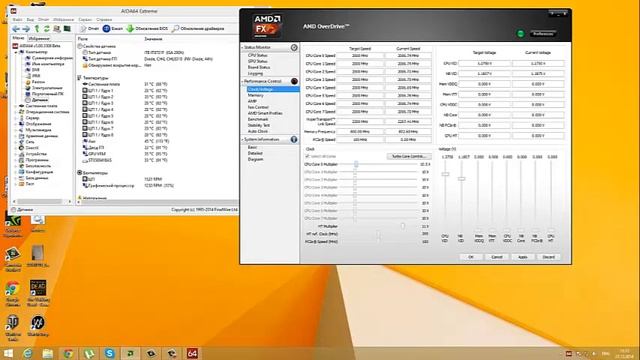Click the blue backup icon in AIDA64 toolbar
Viewport: 640px width, 360px height.
pyautogui.click(x=106, y=29)
